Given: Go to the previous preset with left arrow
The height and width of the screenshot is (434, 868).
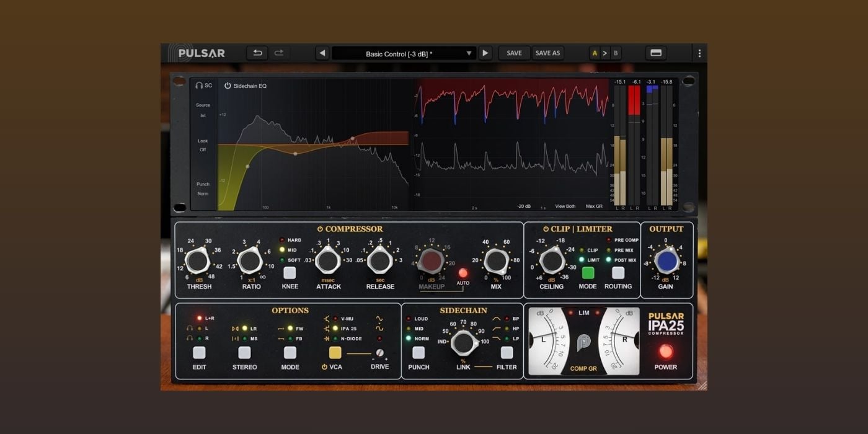Looking at the screenshot, I should click(x=322, y=53).
